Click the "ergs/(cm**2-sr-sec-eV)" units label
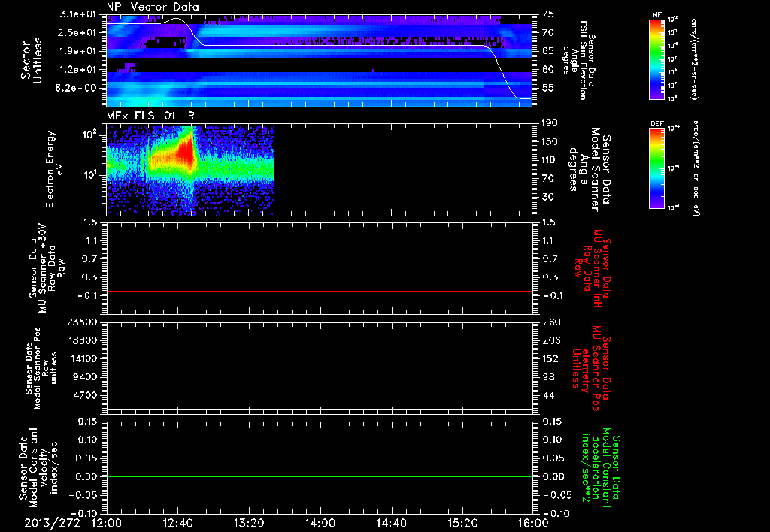 696,168
